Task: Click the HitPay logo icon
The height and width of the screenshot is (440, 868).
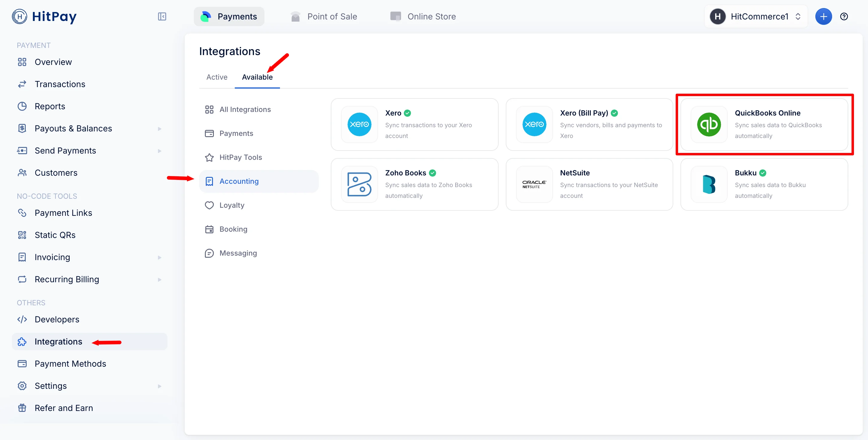Action: (x=19, y=16)
